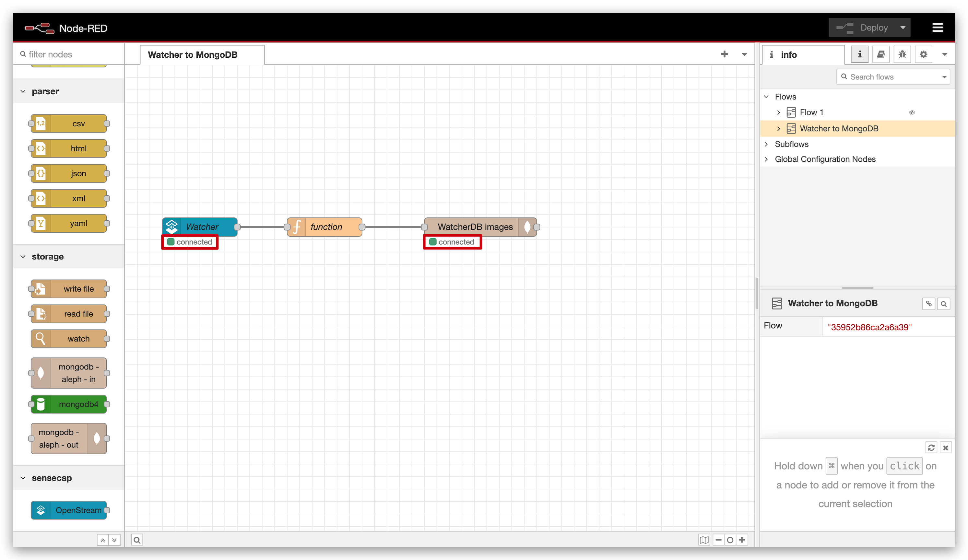Open the Search flows options arrow

[x=944, y=77]
